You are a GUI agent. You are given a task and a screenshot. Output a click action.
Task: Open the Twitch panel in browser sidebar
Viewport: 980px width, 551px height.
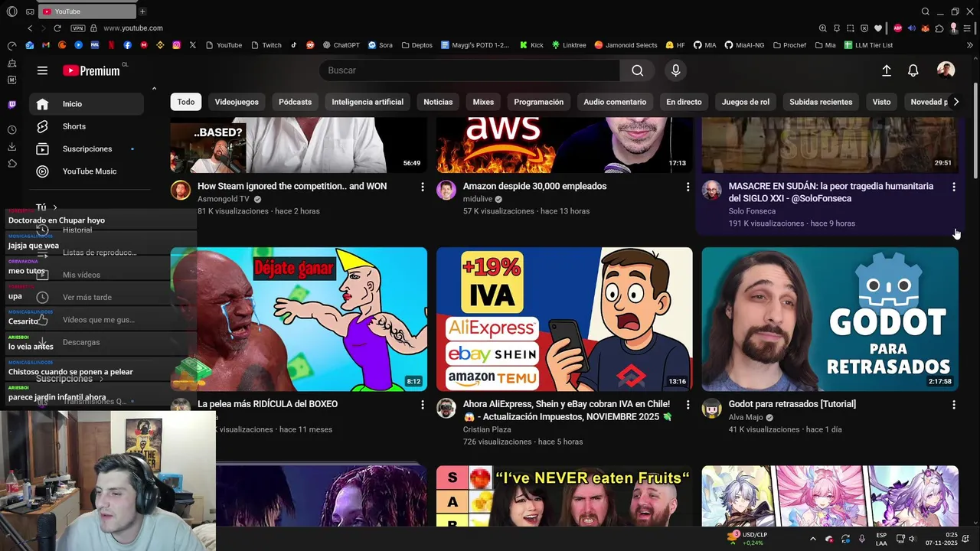pyautogui.click(x=11, y=105)
